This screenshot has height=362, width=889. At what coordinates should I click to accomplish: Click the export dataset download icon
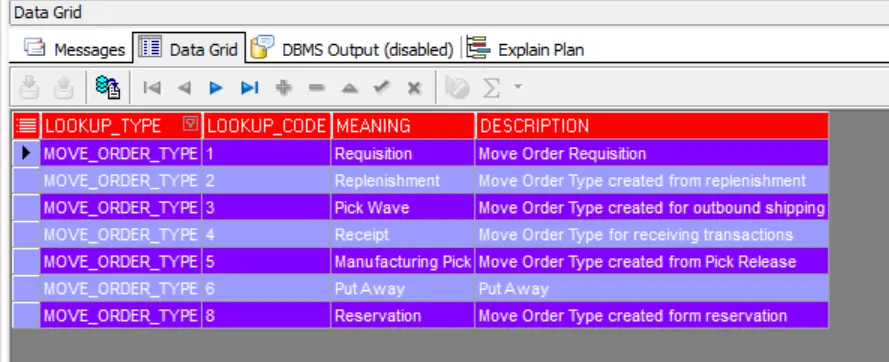[29, 88]
